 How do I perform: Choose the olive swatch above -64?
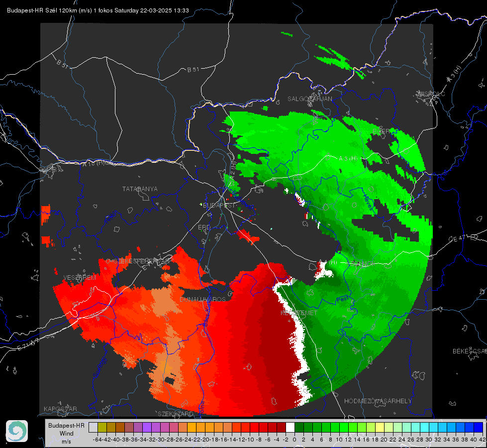coord(102,428)
